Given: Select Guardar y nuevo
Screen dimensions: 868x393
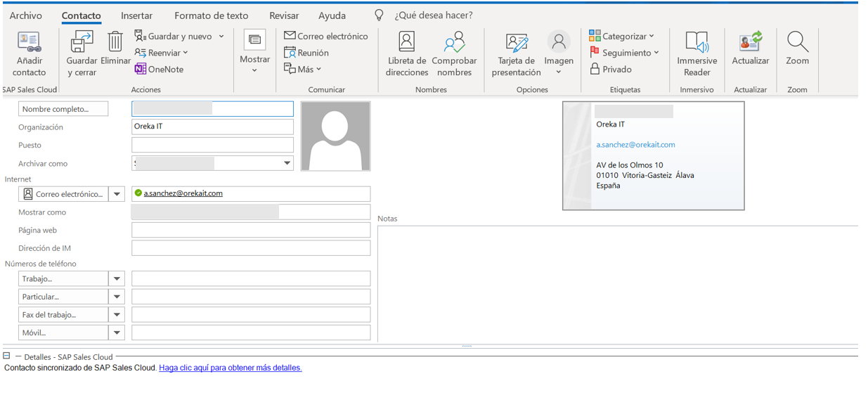Looking at the screenshot, I should 180,36.
